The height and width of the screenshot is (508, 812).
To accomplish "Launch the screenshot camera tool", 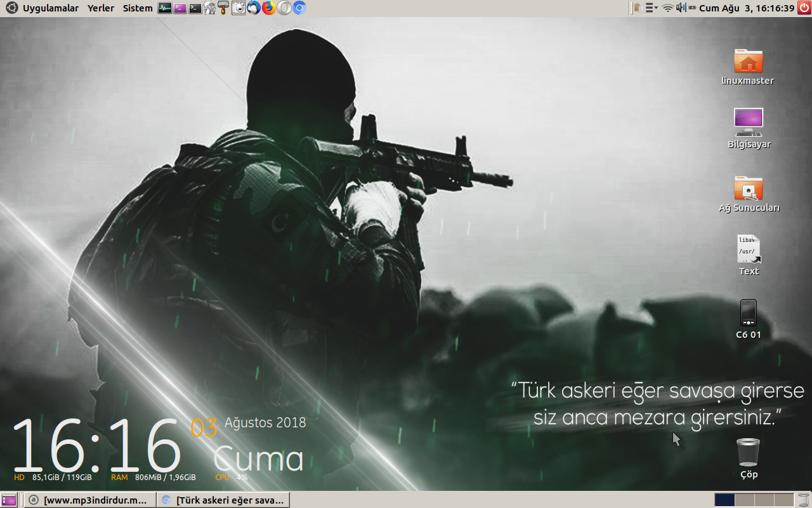I will [x=239, y=8].
